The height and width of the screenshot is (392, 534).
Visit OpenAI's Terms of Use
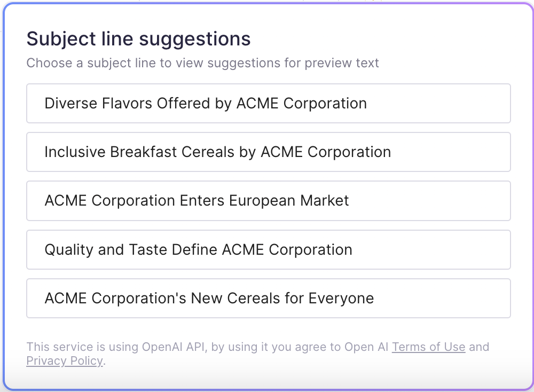tap(428, 347)
